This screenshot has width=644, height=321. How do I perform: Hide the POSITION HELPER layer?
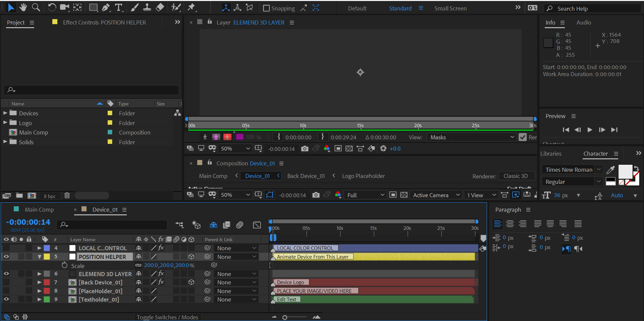tap(6, 257)
